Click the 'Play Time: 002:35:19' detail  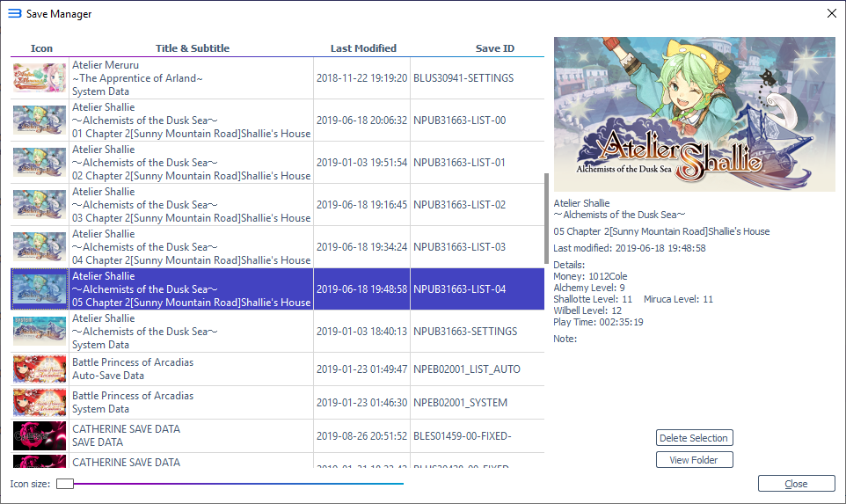click(598, 322)
